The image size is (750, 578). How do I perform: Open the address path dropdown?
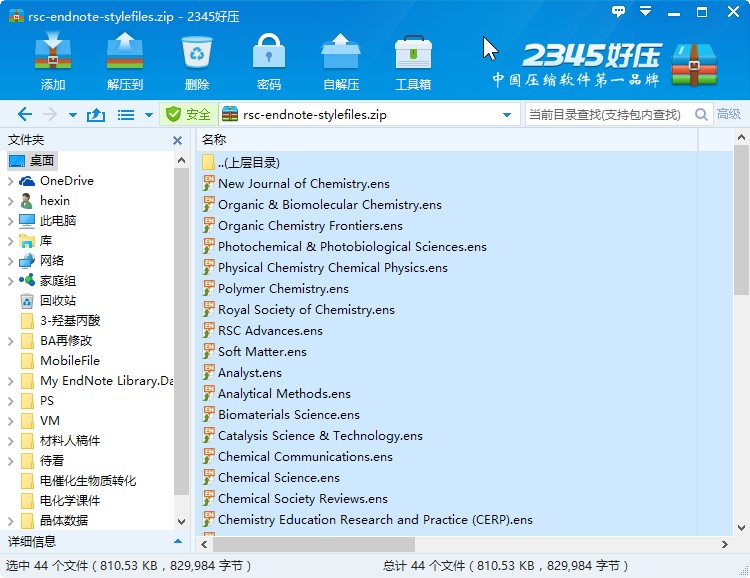point(507,115)
